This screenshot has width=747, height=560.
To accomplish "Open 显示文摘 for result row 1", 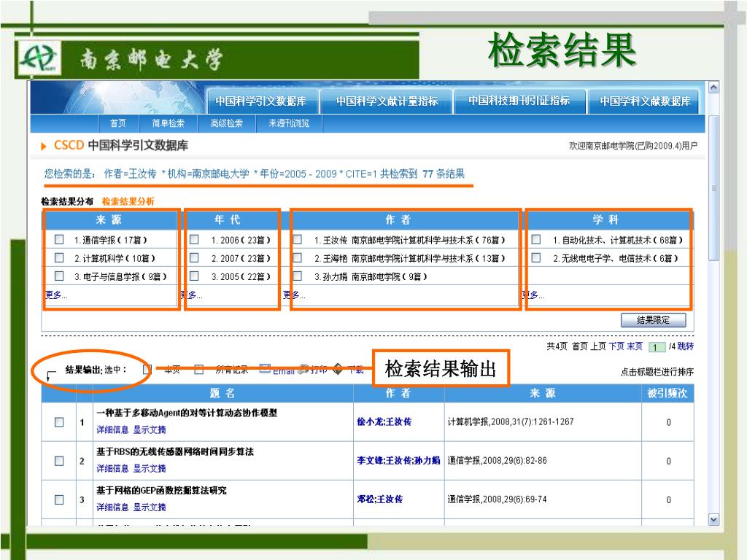I will tap(150, 429).
